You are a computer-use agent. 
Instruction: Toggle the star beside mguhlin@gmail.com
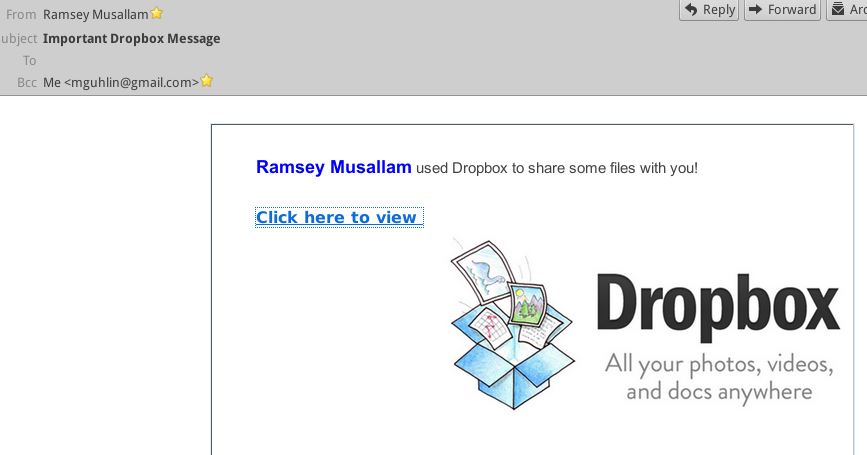207,82
